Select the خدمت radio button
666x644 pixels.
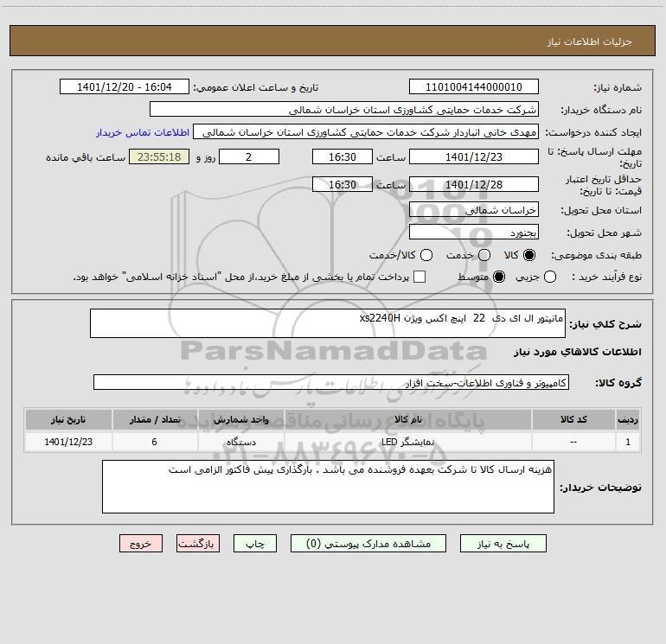click(x=484, y=255)
